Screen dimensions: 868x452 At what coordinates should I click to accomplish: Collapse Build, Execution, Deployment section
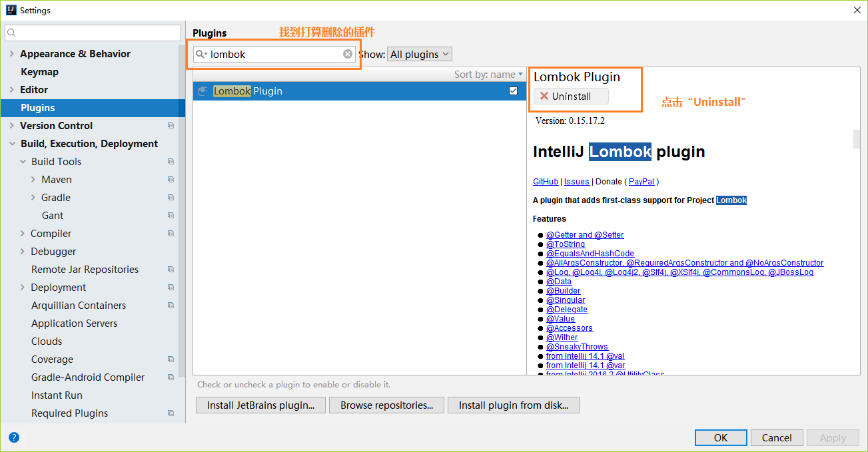pyautogui.click(x=11, y=144)
